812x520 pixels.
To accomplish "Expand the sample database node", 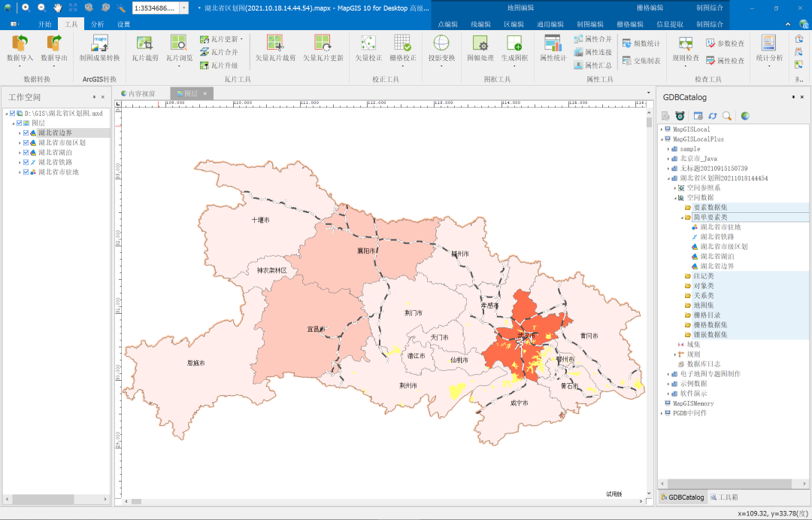I will click(x=668, y=149).
